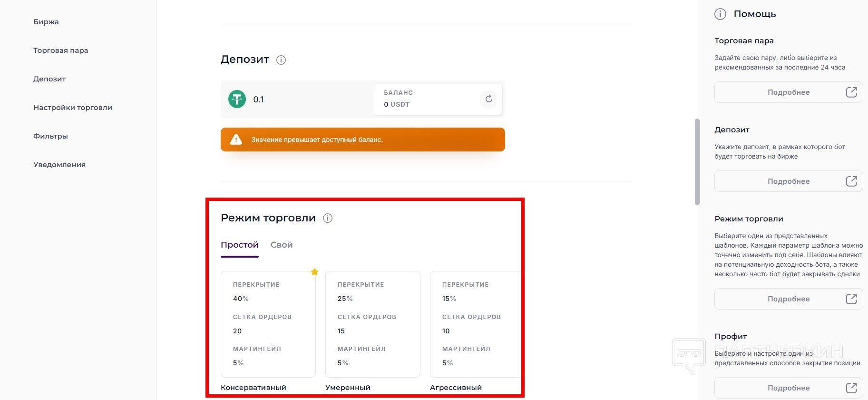Click the deposit amount input field
This screenshot has width=868, height=400.
(309, 100)
